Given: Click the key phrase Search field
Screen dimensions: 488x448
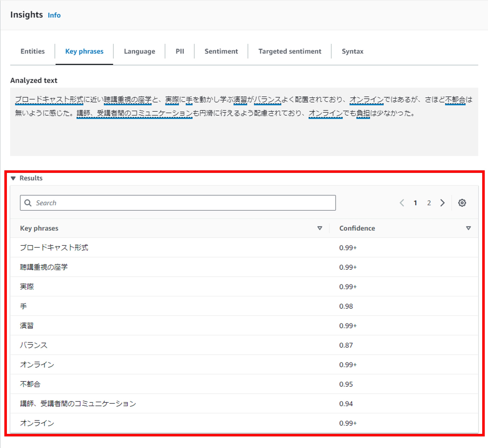Looking at the screenshot, I should click(x=184, y=203).
